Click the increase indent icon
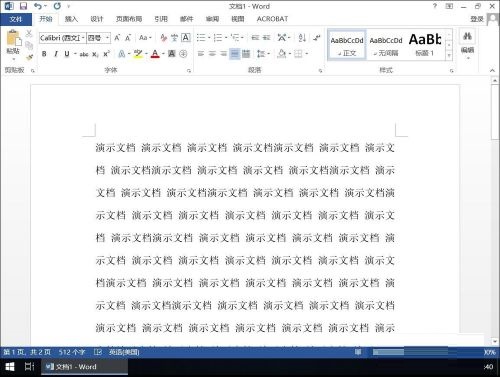Screen dimensions: 500x377 (266, 38)
